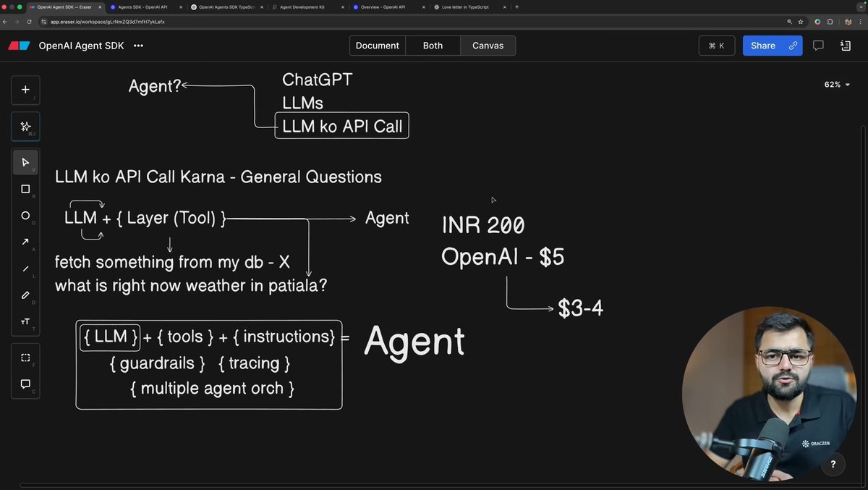Click the browser address bar URL
Image resolution: width=868 pixels, height=490 pixels.
(108, 22)
